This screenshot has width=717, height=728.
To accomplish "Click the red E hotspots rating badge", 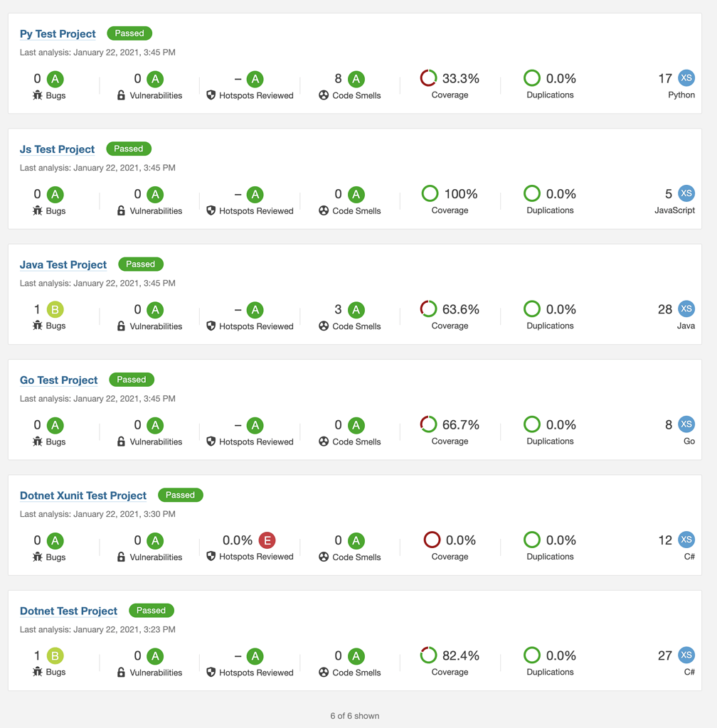I will pyautogui.click(x=267, y=540).
